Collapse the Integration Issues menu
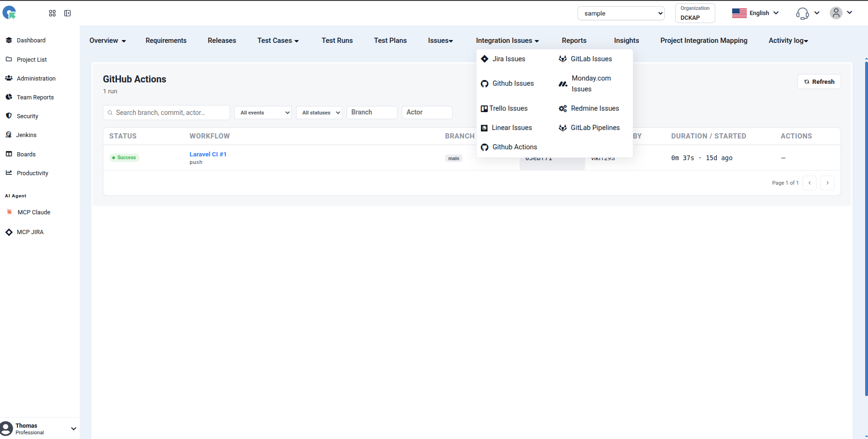868x439 pixels. pos(507,41)
